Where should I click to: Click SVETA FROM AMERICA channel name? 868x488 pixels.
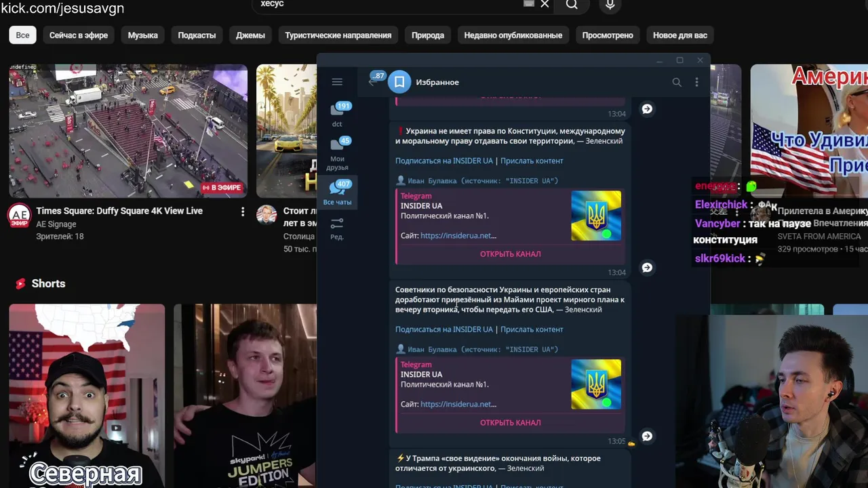click(x=819, y=237)
